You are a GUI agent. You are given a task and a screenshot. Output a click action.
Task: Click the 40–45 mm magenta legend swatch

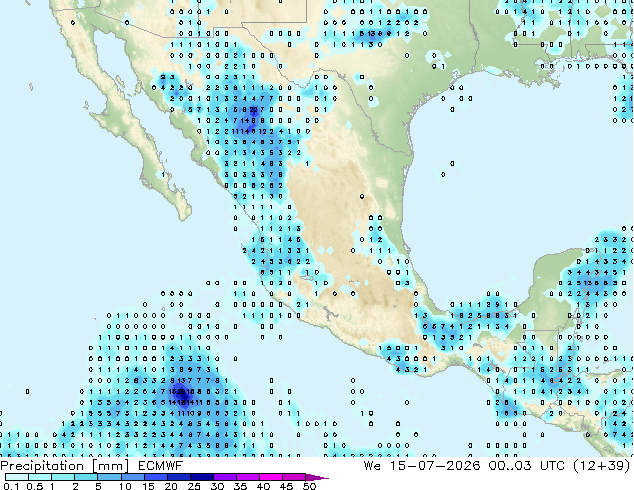point(271,477)
